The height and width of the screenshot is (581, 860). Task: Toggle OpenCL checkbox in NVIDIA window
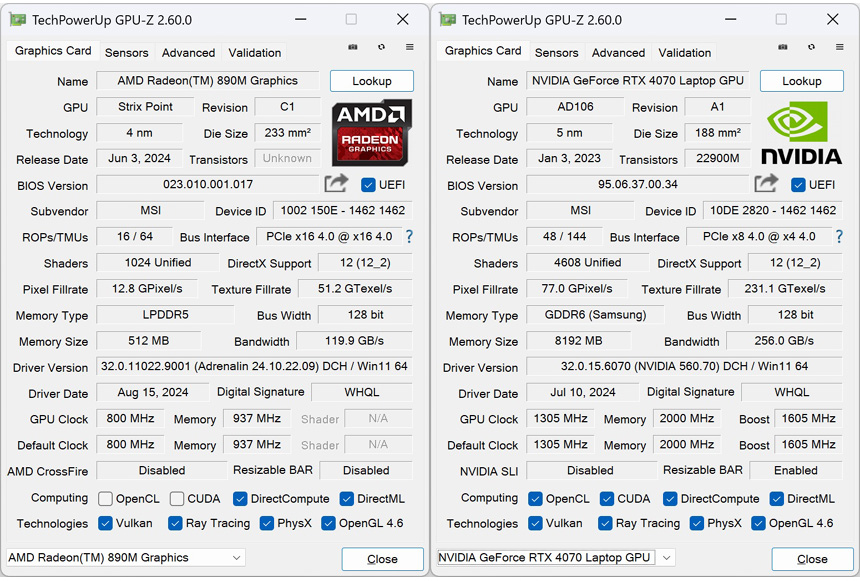535,499
